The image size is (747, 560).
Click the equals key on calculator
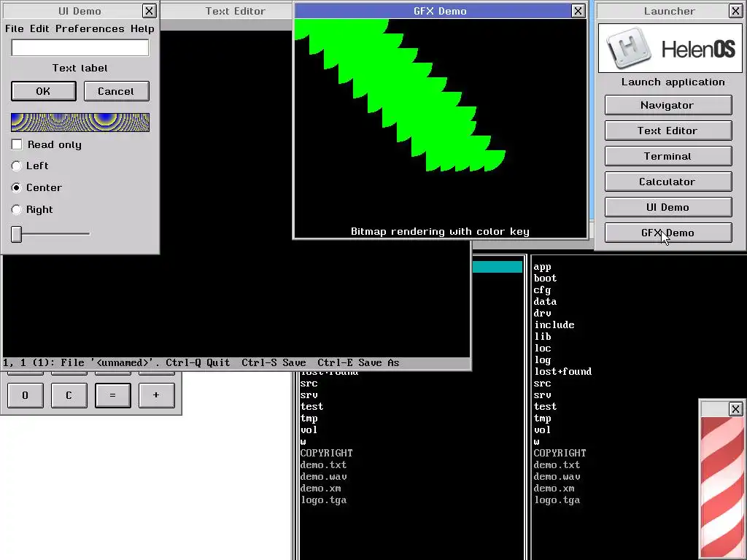[x=113, y=395]
